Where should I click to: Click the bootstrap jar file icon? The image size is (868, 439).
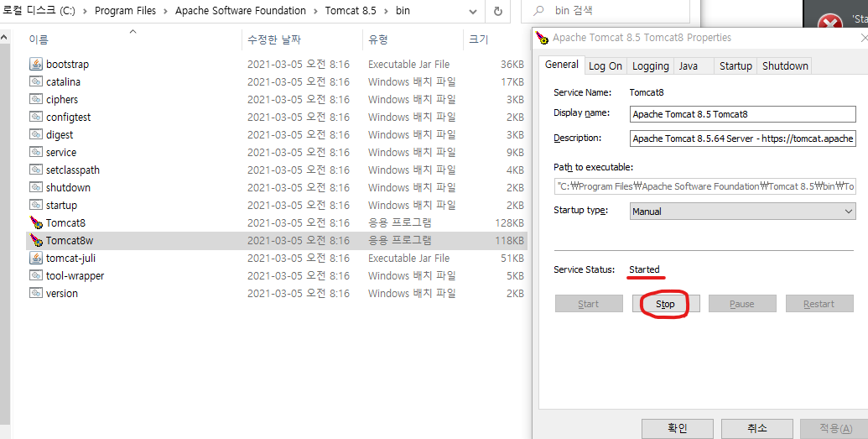pos(36,64)
